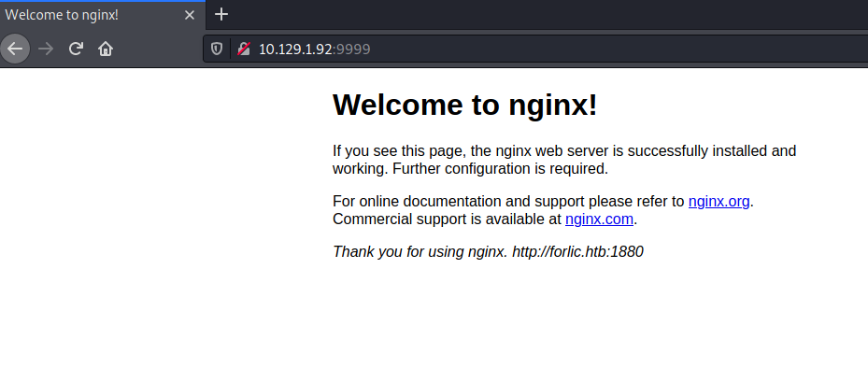Click the Welcome to nginx! heading
The width and height of the screenshot is (868, 368).
(x=465, y=105)
